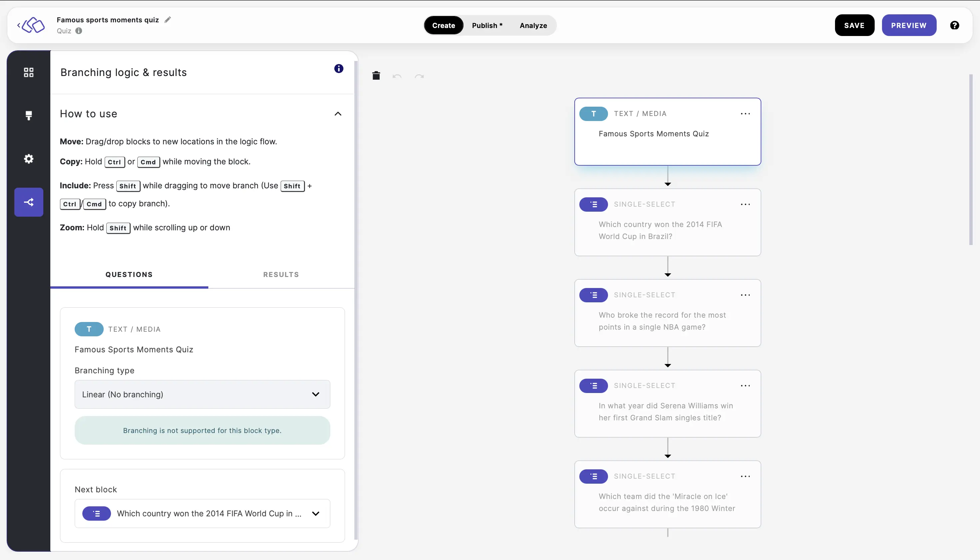Image resolution: width=980 pixels, height=560 pixels.
Task: Open the design paint roller sidebar icon
Action: (29, 115)
